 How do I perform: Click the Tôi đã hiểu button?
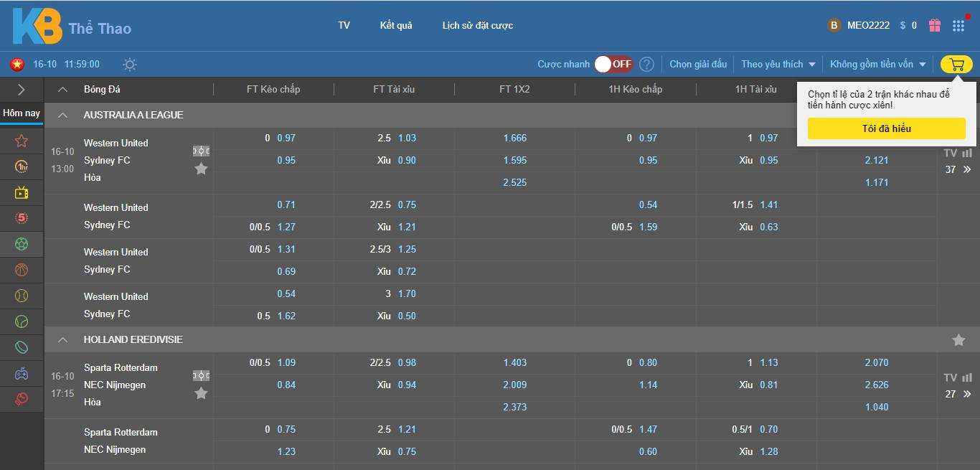coord(886,128)
